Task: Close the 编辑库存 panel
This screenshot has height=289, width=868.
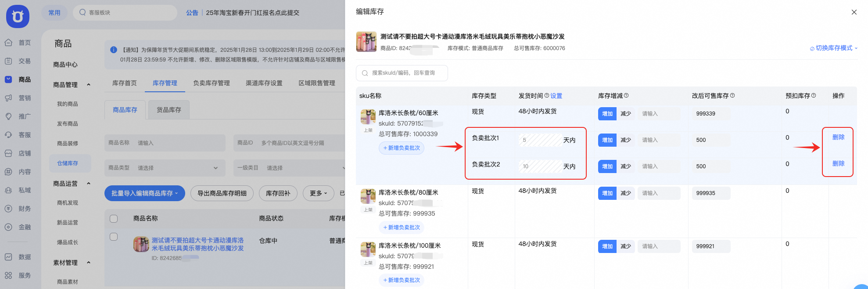Action: (x=854, y=12)
